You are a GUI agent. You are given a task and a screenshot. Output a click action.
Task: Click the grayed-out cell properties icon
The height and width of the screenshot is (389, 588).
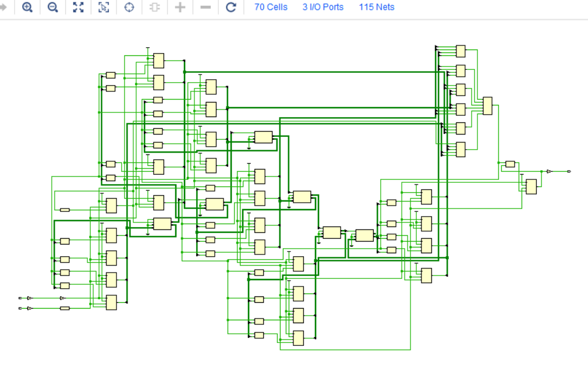154,8
